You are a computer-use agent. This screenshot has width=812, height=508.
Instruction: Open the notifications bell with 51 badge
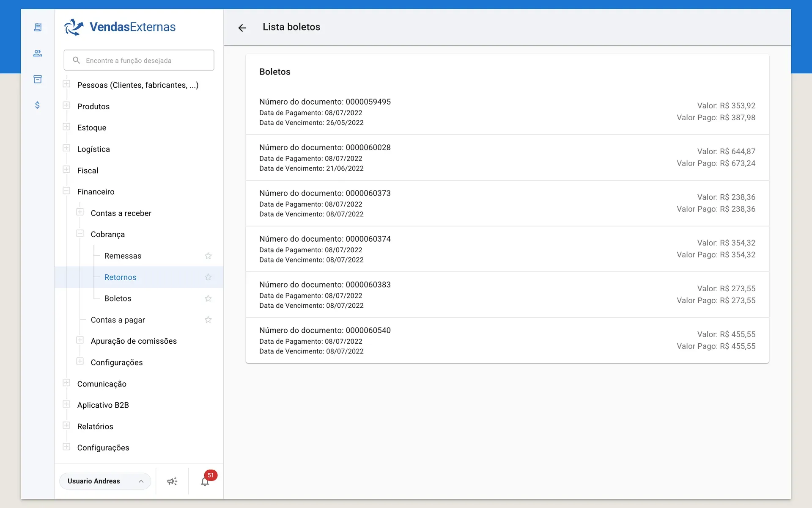(205, 481)
